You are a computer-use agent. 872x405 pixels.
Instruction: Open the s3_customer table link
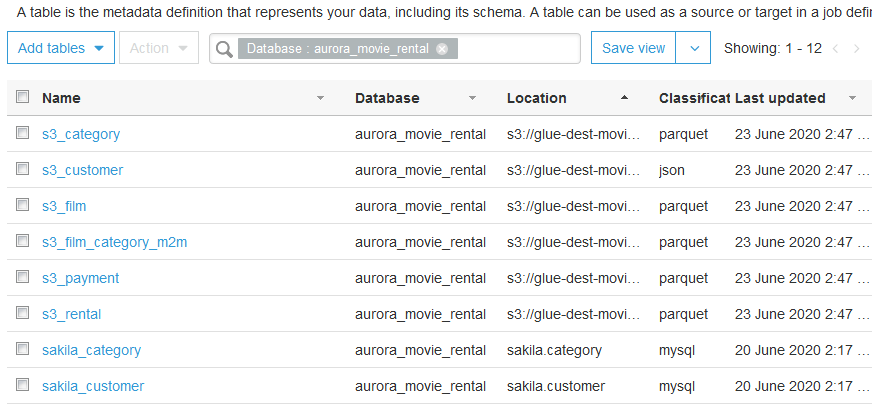(82, 170)
